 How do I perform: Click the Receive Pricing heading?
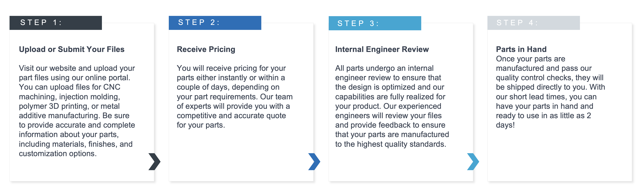[x=206, y=49]
